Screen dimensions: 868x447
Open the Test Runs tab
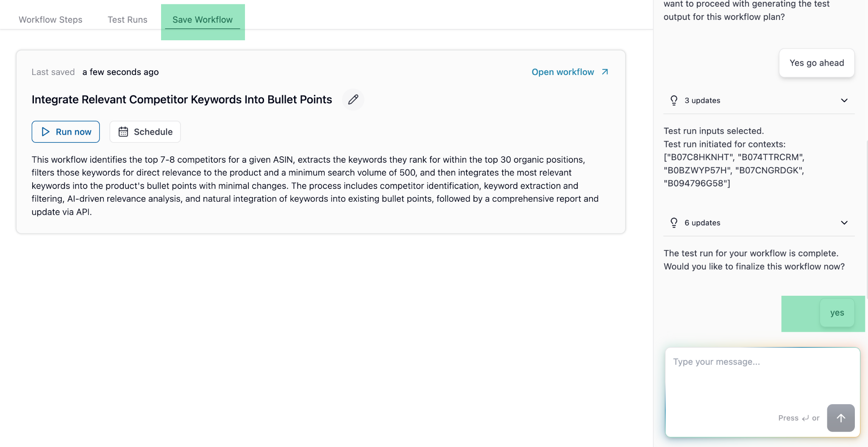tap(128, 19)
